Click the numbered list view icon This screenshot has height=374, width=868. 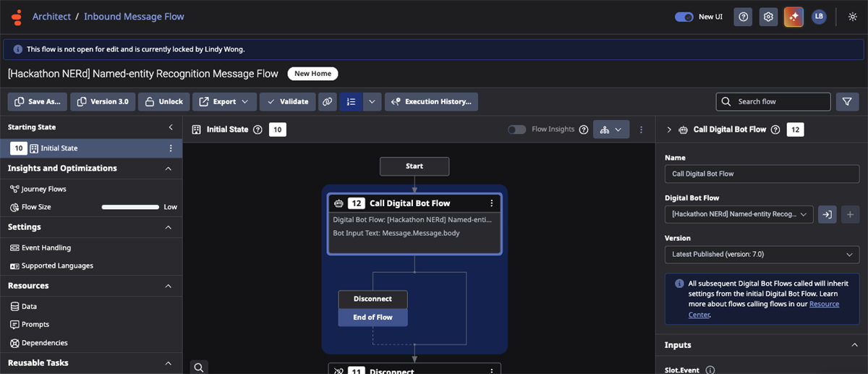coord(351,102)
